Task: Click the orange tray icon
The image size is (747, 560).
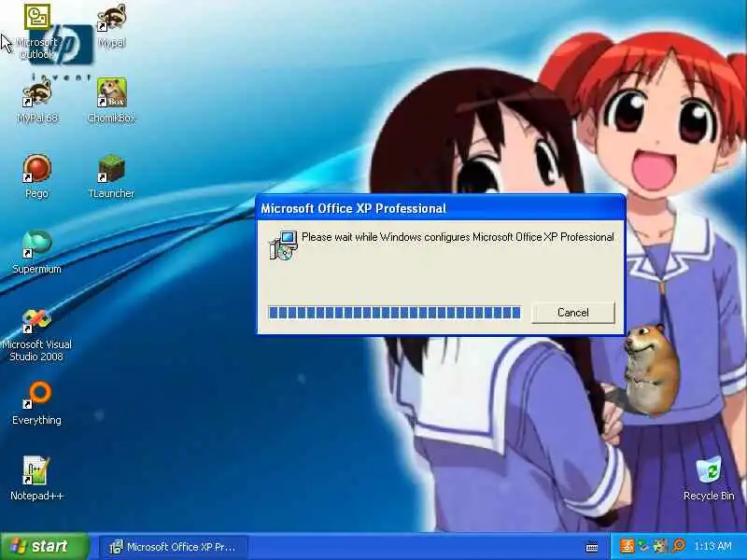Action: click(x=627, y=546)
